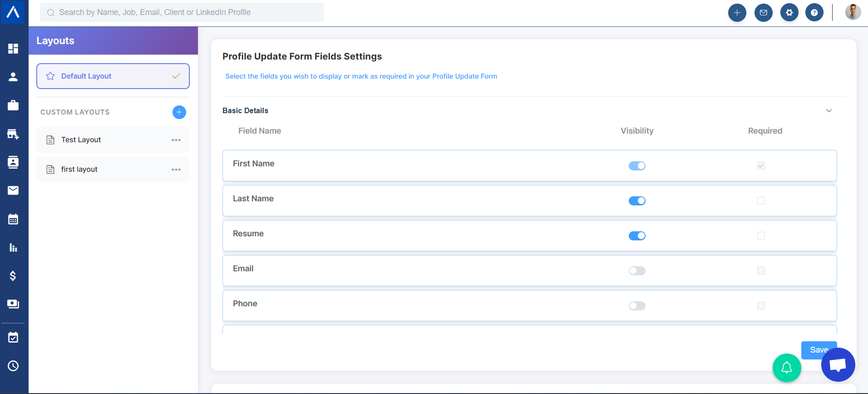Screen dimensions: 868x394
Task: Click the settings gear in top bar
Action: [x=789, y=13]
